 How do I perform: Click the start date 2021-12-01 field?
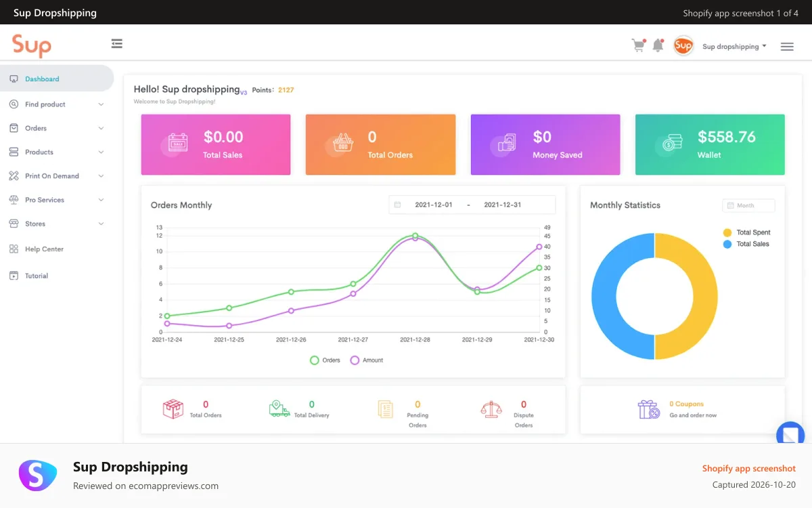tap(434, 205)
